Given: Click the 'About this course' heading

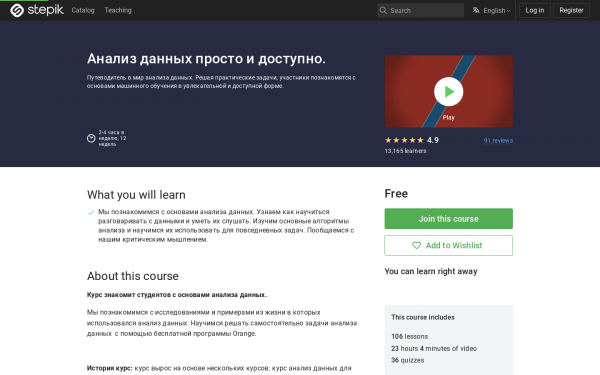Looking at the screenshot, I should click(133, 276).
